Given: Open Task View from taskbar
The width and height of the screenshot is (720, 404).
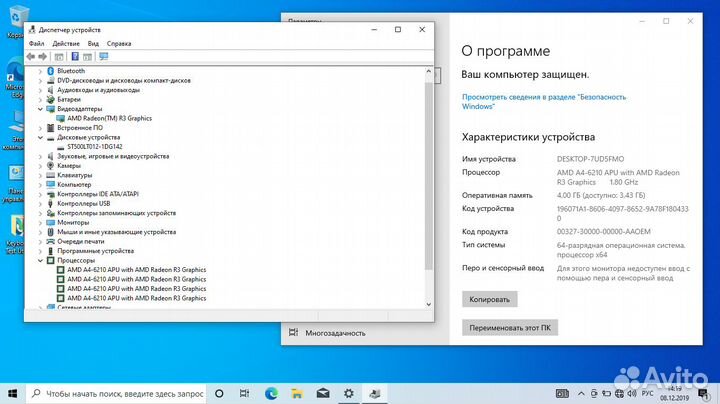Looking at the screenshot, I should 244,393.
